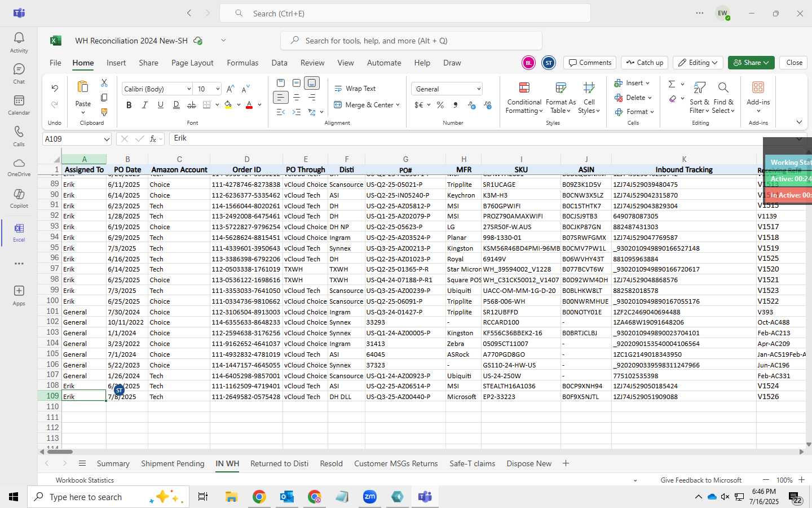Click Give Feedback to Microsoft
This screenshot has height=508, width=812.
(701, 480)
